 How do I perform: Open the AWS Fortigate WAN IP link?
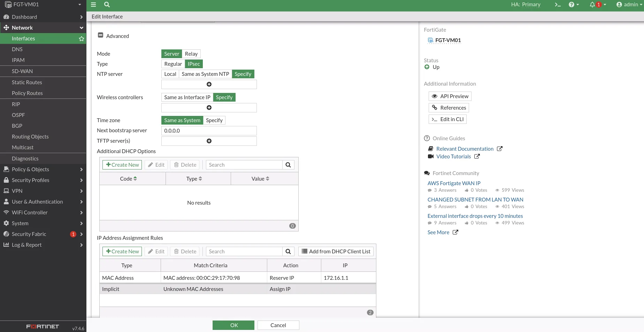click(x=454, y=183)
